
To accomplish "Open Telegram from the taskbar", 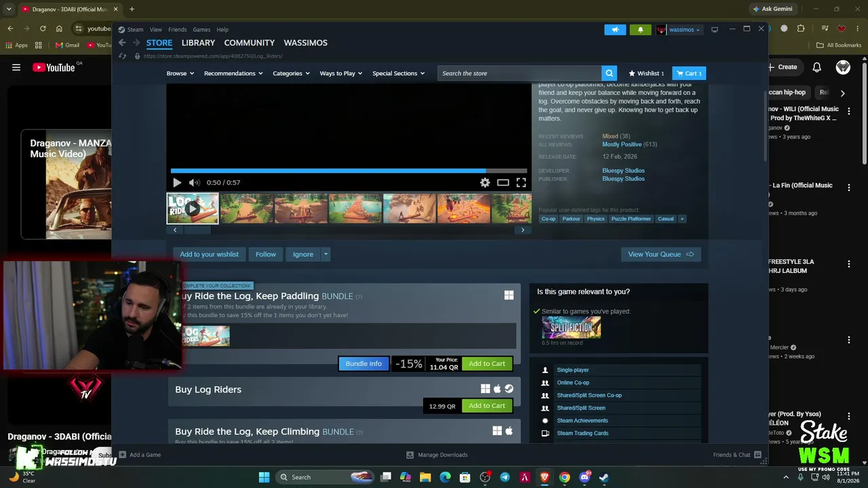I will click(505, 477).
